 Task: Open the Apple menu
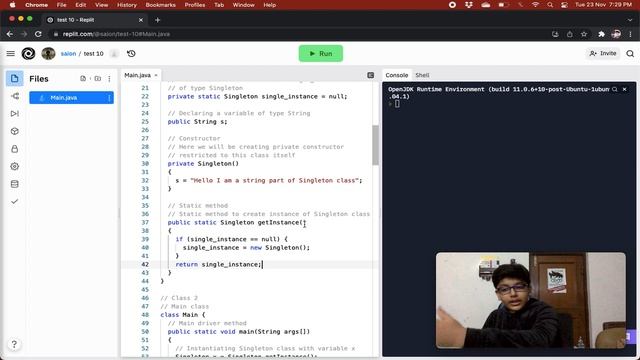(12, 5)
